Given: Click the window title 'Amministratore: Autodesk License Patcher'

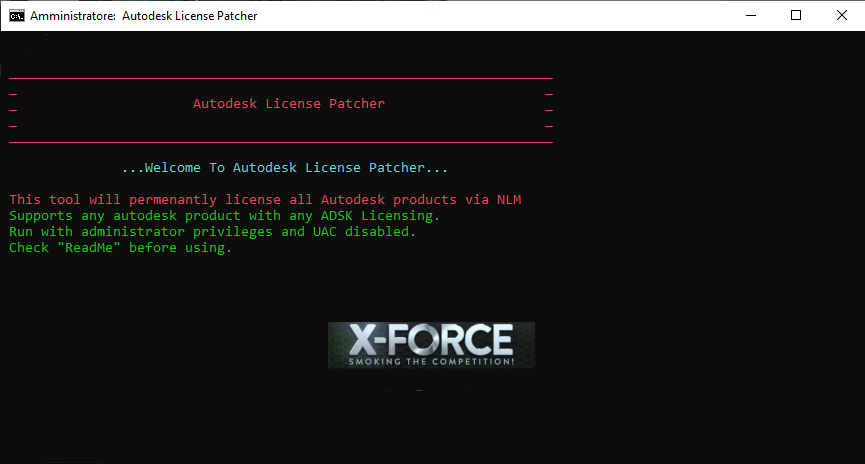Looking at the screenshot, I should (x=143, y=16).
